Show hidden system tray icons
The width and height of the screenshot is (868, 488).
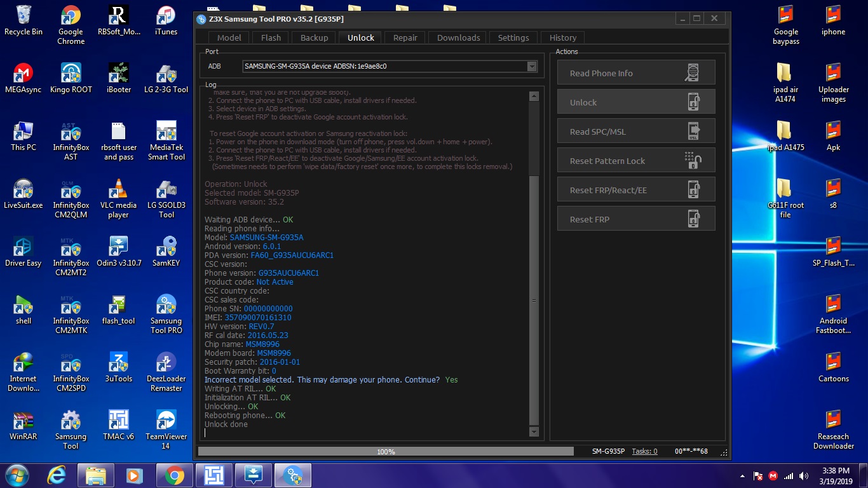point(743,476)
